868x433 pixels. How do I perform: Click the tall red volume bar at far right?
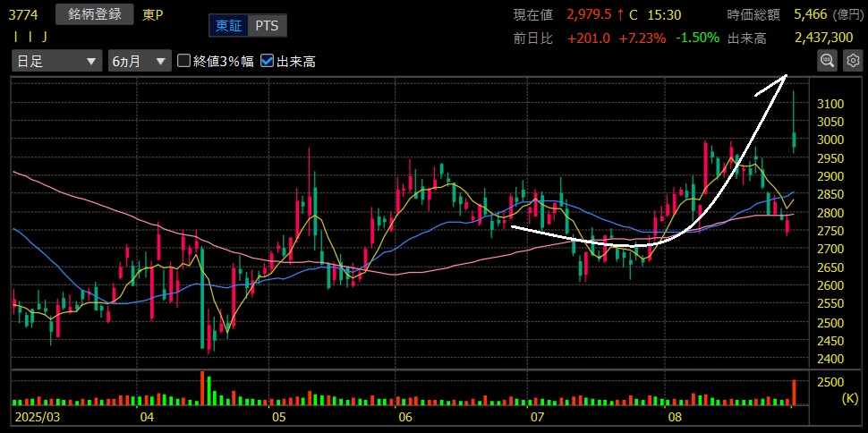794,392
